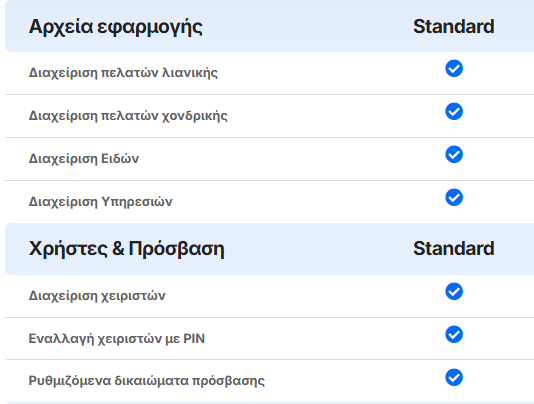Image resolution: width=534 pixels, height=404 pixels.
Task: Click the Αρχεία εφαρμογής heading text
Action: [x=115, y=27]
